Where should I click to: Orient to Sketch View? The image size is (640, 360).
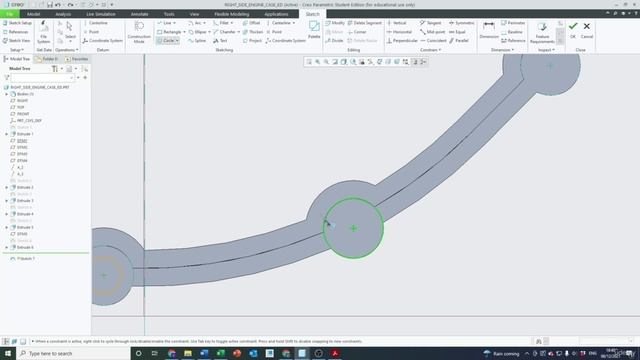[x=16, y=41]
